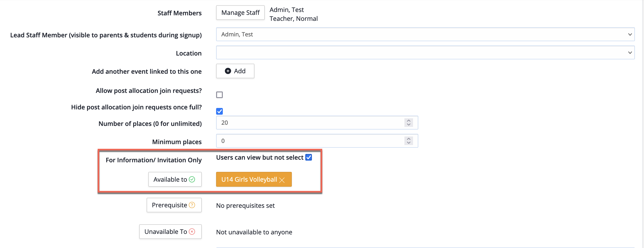This screenshot has width=644, height=248.
Task: Enable Allow post allocation join requests
Action: pos(219,95)
